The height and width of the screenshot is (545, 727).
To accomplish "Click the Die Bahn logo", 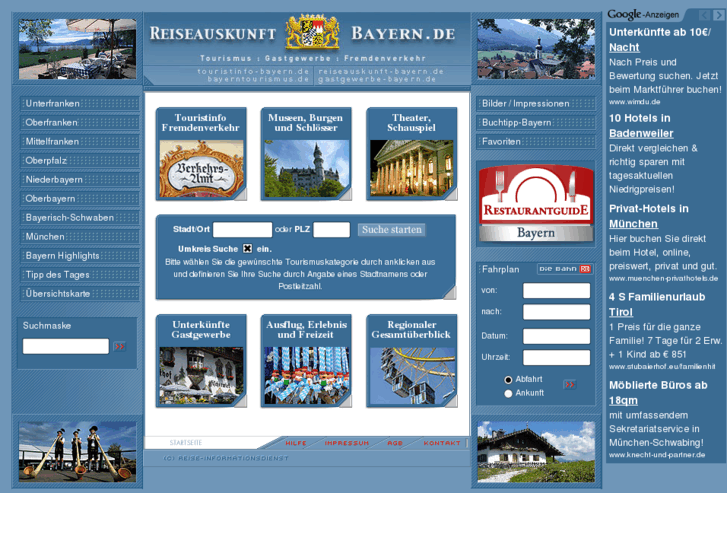I will point(565,269).
